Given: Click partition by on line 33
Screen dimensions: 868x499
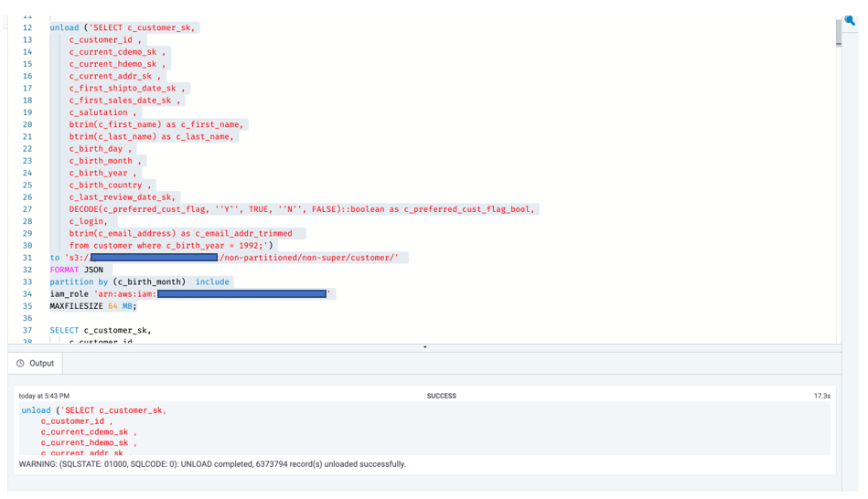Looking at the screenshot, I should (x=79, y=282).
